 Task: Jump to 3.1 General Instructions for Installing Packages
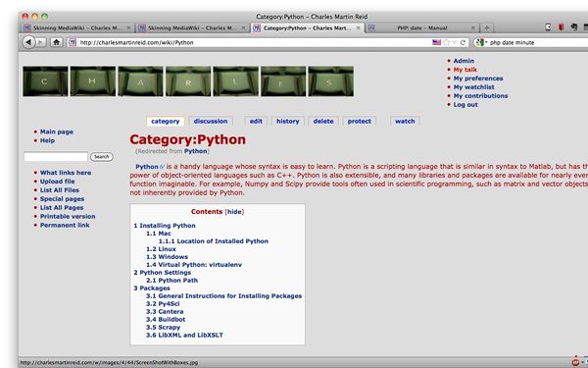223,296
